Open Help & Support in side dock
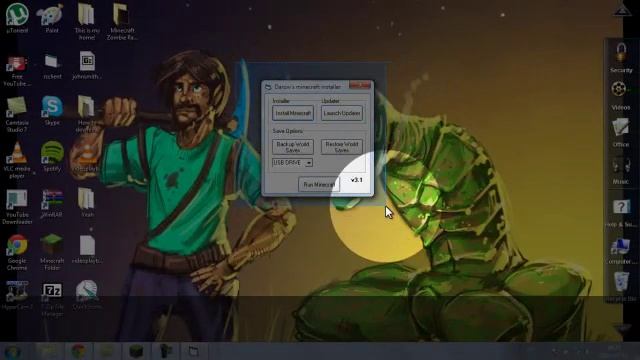This screenshot has width=640, height=360. [621, 212]
